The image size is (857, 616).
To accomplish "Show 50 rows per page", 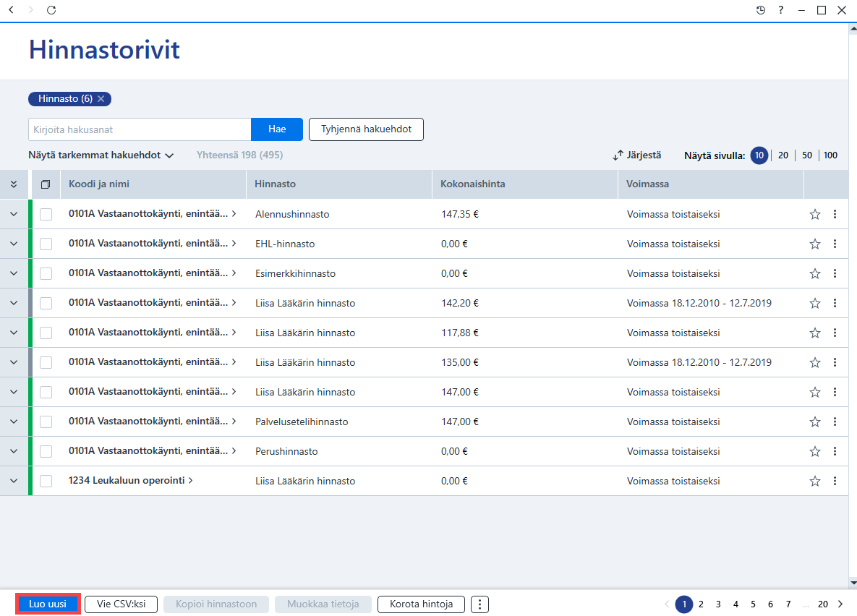I will 806,155.
